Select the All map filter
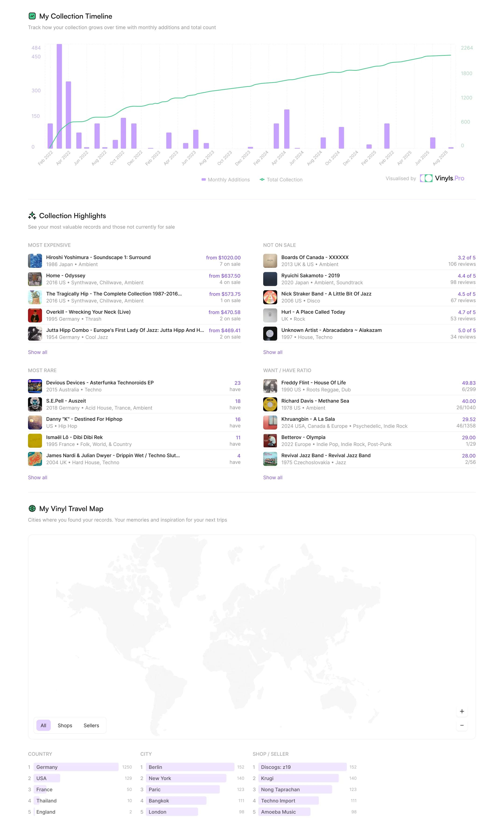 tap(43, 725)
